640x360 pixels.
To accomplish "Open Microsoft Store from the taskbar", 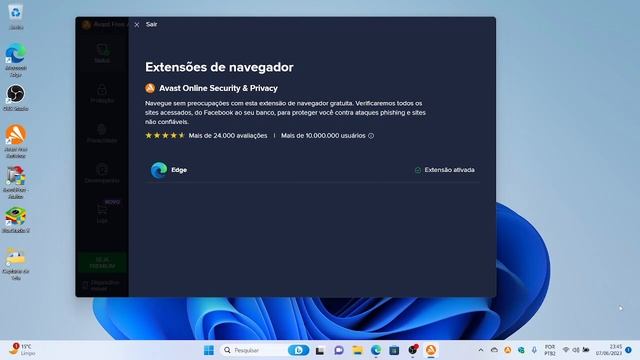I will tap(394, 350).
